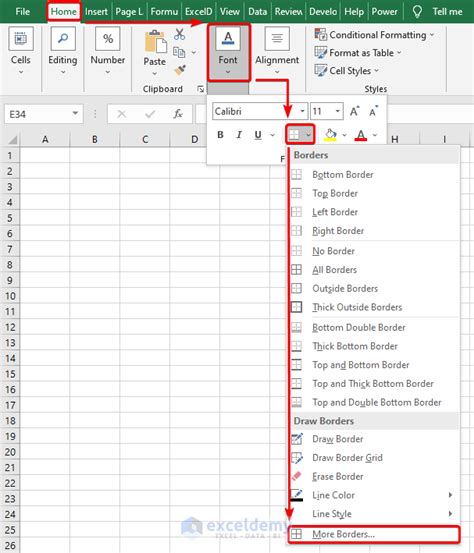This screenshot has width=474, height=553.
Task: Choose Left Border menu item
Action: click(375, 212)
